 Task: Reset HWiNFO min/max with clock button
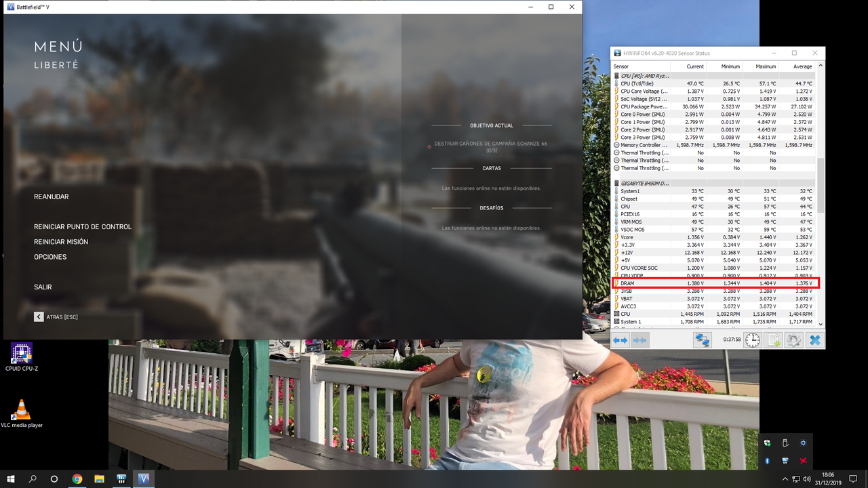point(753,340)
